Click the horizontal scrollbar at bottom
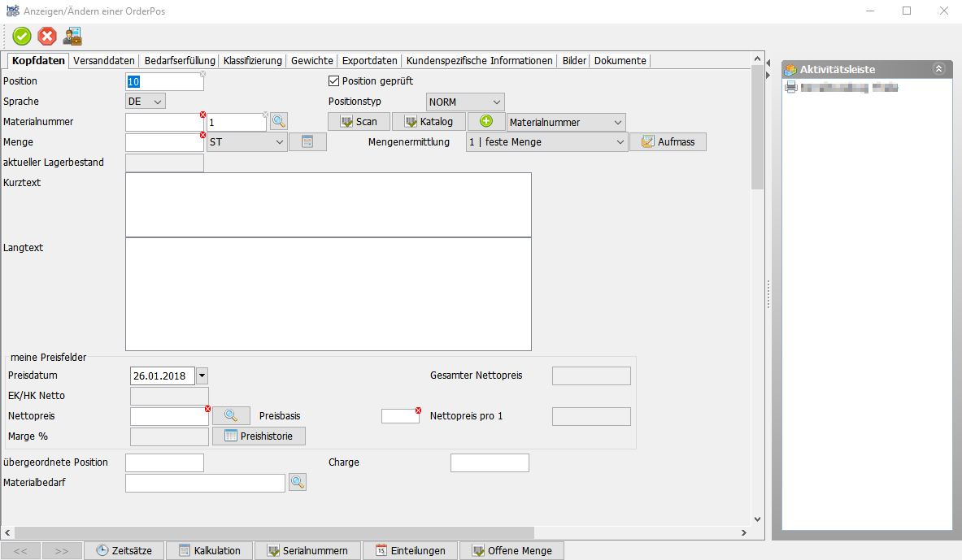Viewport: 962px width, 560px height. point(325,533)
